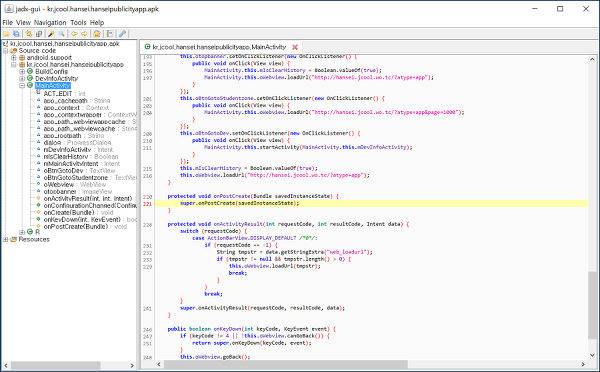
Task: Collapse the MainActivity class node
Action: (22, 85)
